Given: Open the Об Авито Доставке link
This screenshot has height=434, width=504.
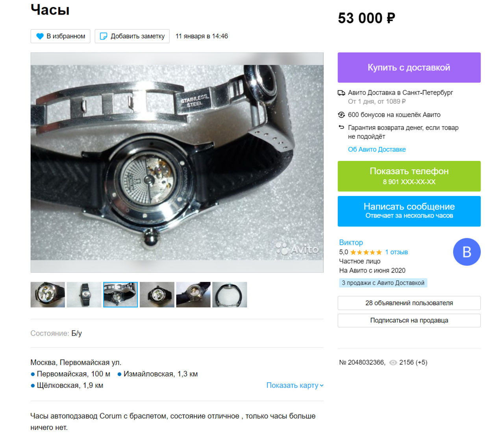Looking at the screenshot, I should [x=377, y=149].
